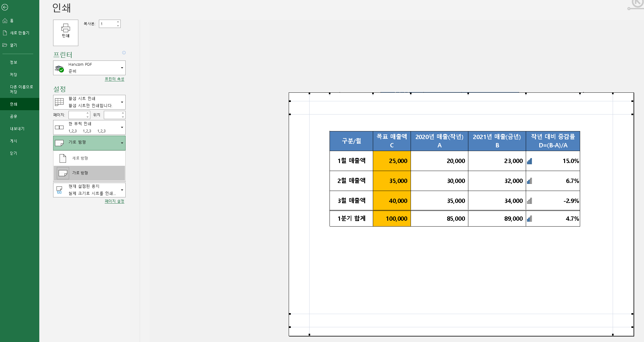644x342 pixels.
Task: Decrease the copies count with down arrow
Action: (x=118, y=26)
